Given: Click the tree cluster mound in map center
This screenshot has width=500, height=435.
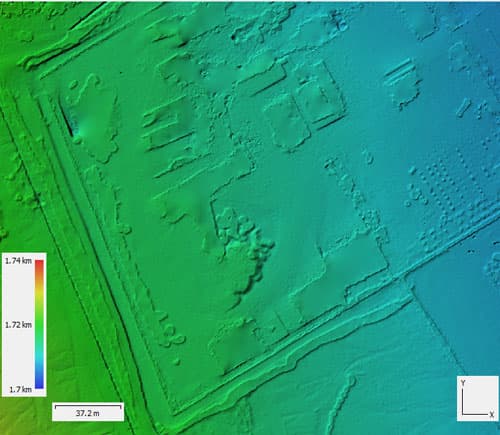Looking at the screenshot, I should (x=245, y=253).
